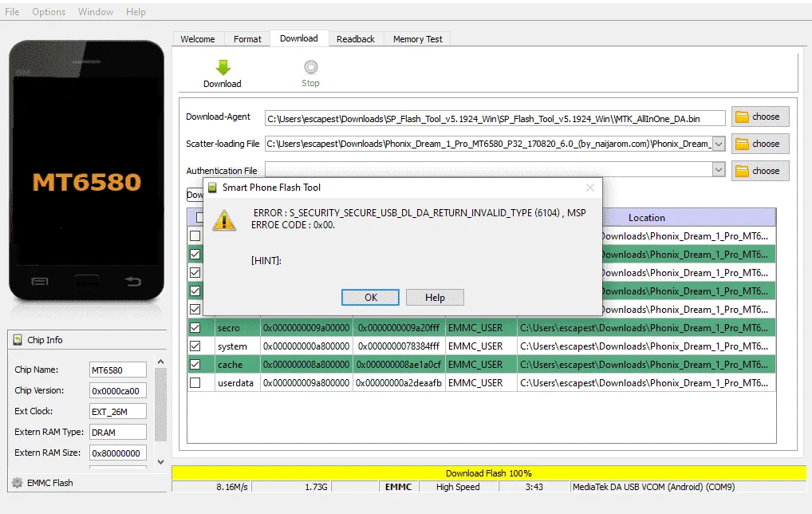Screen dimensions: 812x514
Task: Click the EMMC Flash gear icon
Action: click(17, 483)
